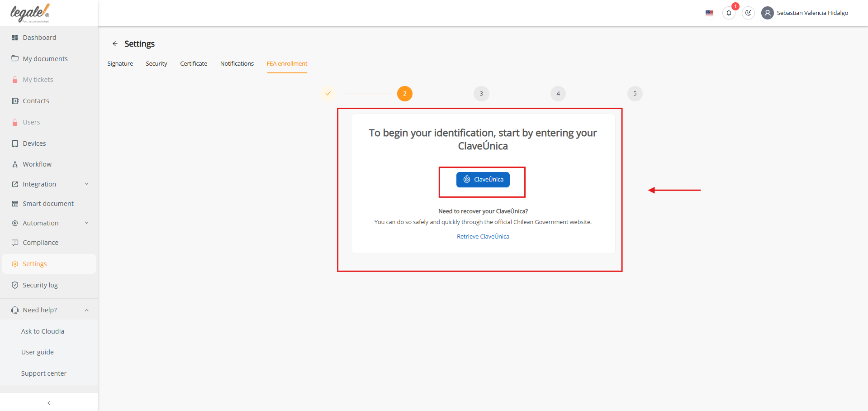Screen dimensions: 868x411
Task: Toggle dark mode moon icon
Action: (748, 13)
